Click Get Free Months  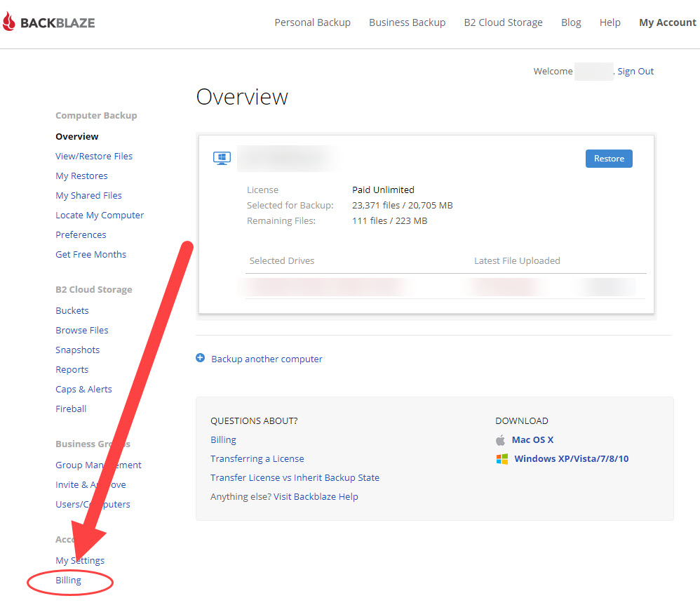tap(90, 255)
